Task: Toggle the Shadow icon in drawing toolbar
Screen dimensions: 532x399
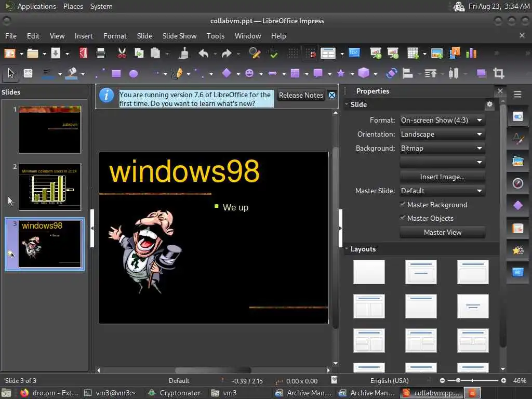Action: click(481, 73)
